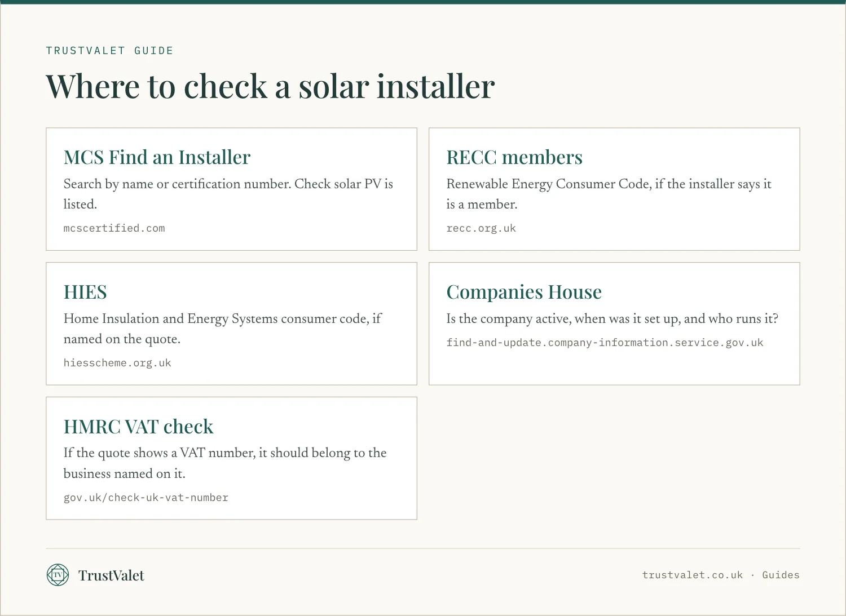Visit find-and-update.company-information.service.gov.uk
This screenshot has width=846, height=616.
coord(605,343)
